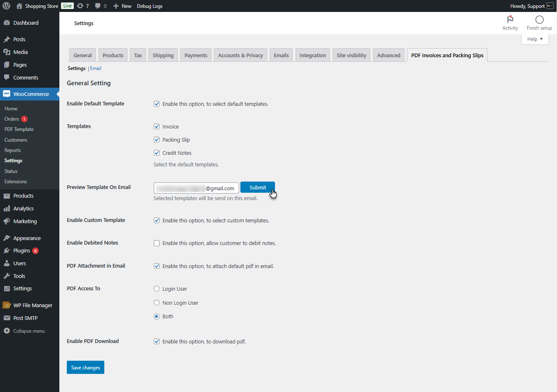Open the updates icon showing 7

tap(80, 6)
